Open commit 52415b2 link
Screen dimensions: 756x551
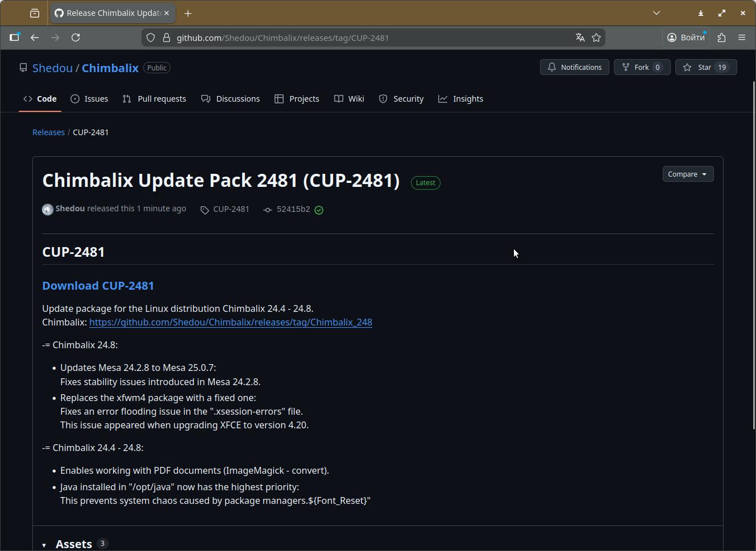tap(293, 209)
